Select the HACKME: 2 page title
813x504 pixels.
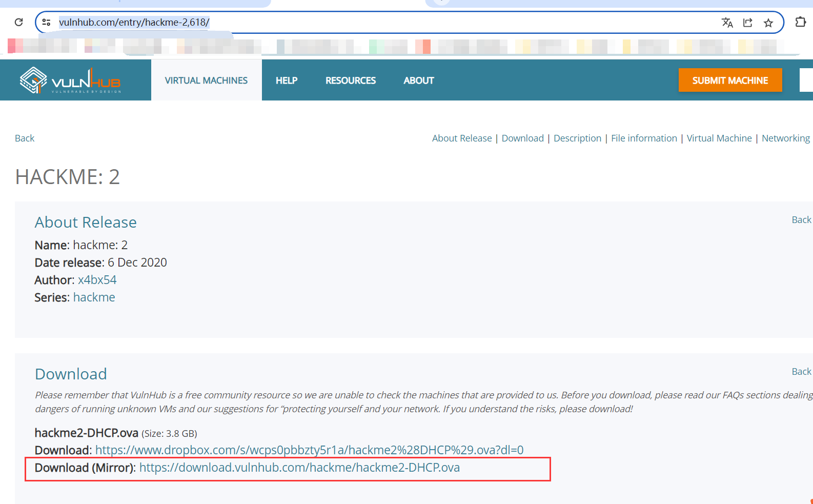point(67,177)
